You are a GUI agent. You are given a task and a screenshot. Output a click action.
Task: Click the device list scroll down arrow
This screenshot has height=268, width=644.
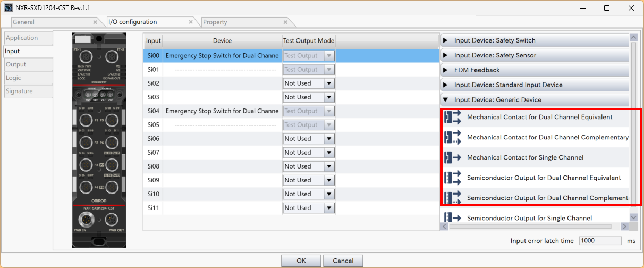point(633,217)
